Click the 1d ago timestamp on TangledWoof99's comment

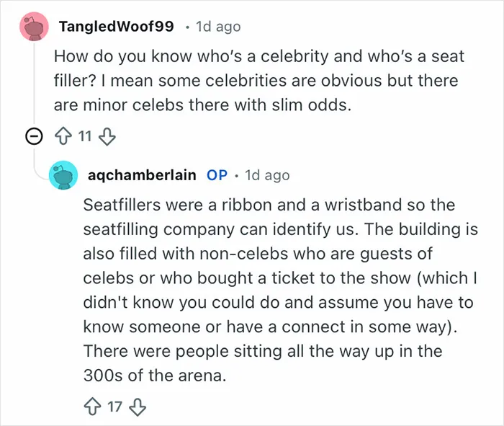[x=218, y=27]
